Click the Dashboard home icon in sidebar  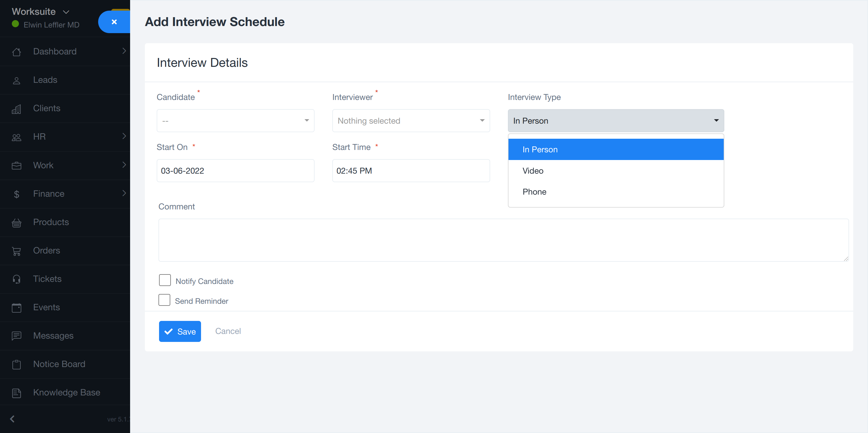tap(16, 51)
